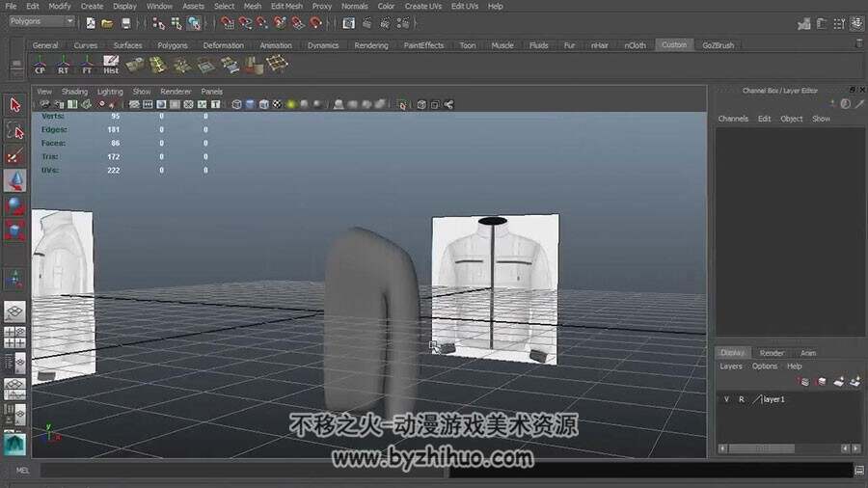Screen dimensions: 868x488
Task: Click the FT shelf button
Action: [x=87, y=65]
